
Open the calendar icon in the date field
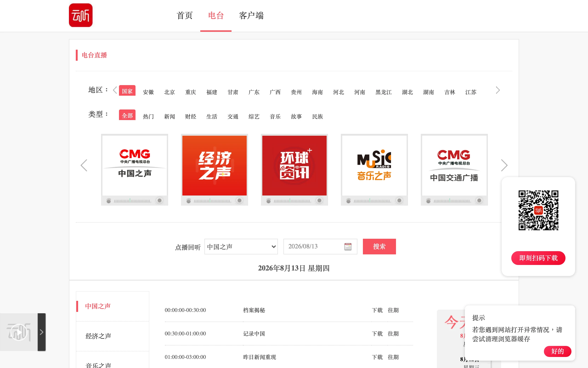click(348, 247)
